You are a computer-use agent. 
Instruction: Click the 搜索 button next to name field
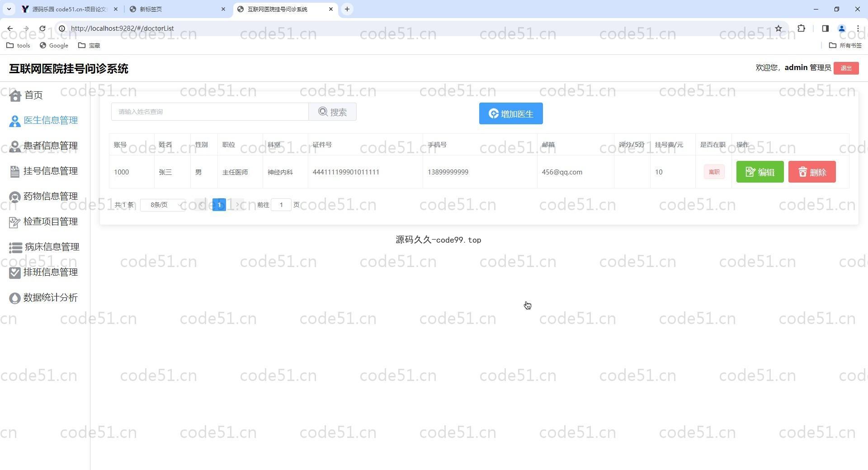(x=332, y=112)
